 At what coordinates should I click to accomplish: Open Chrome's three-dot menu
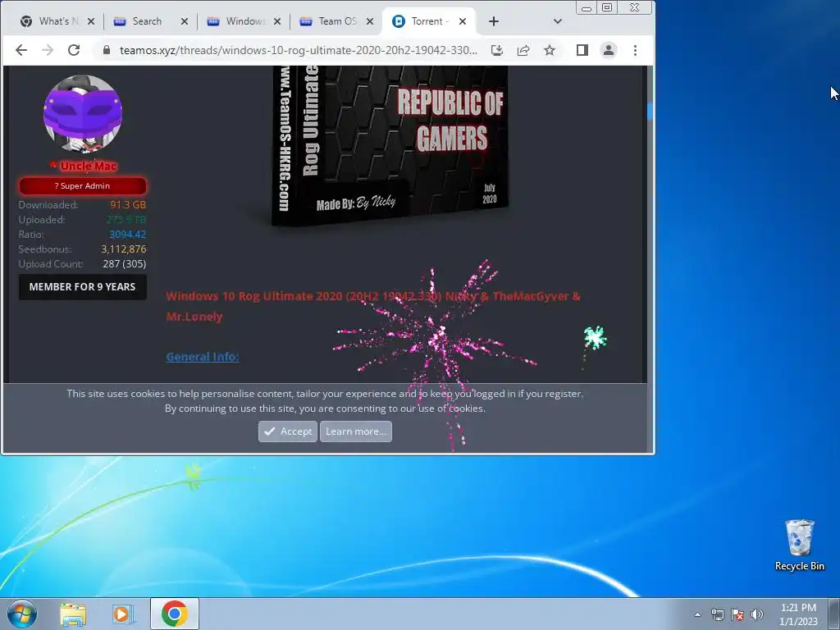636,50
